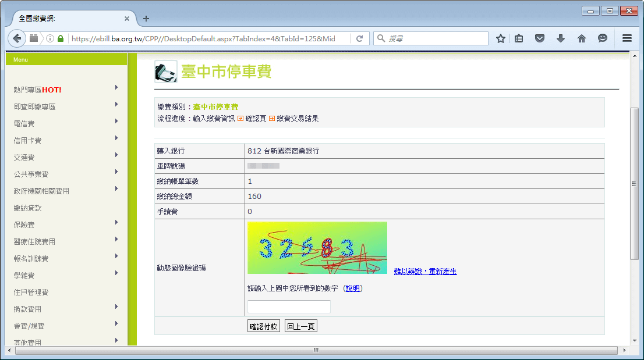This screenshot has height=360, width=644.
Task: Expand the 信用卡費 sidebar category
Action: (28, 141)
